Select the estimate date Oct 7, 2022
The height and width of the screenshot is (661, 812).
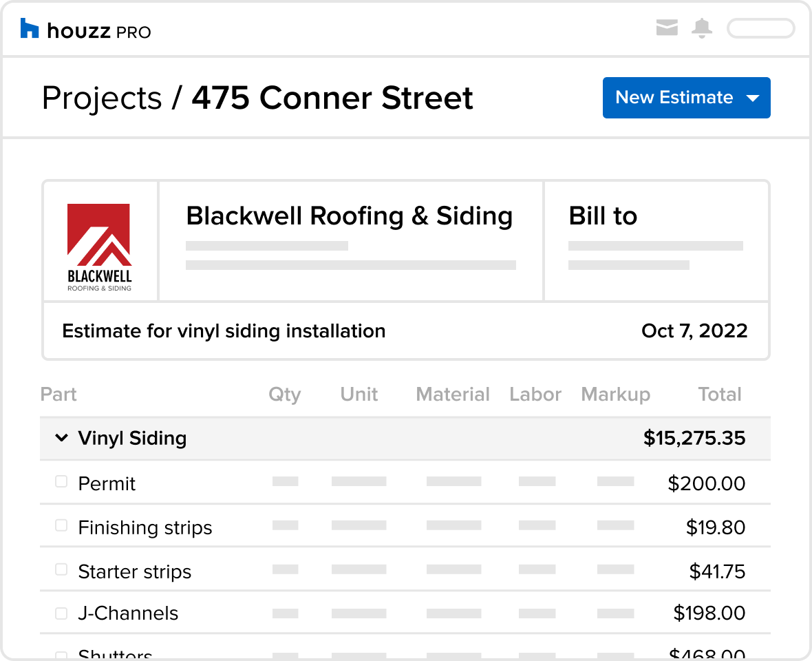point(694,330)
